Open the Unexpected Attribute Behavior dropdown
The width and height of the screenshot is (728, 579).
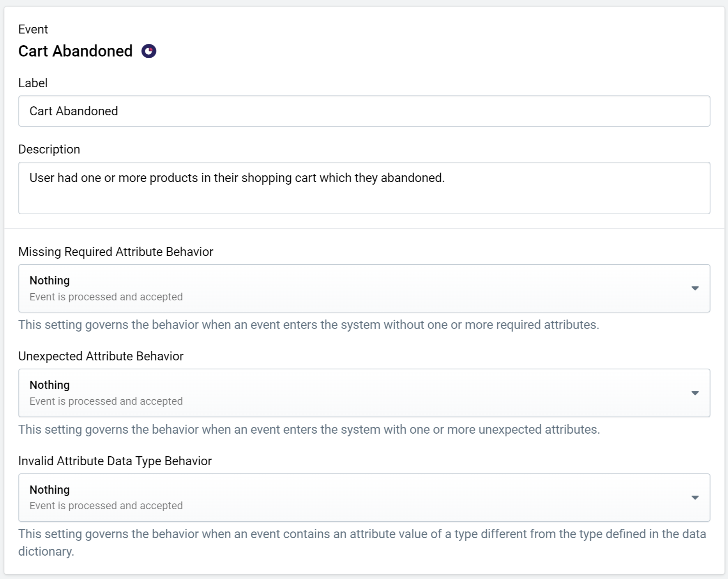(364, 393)
